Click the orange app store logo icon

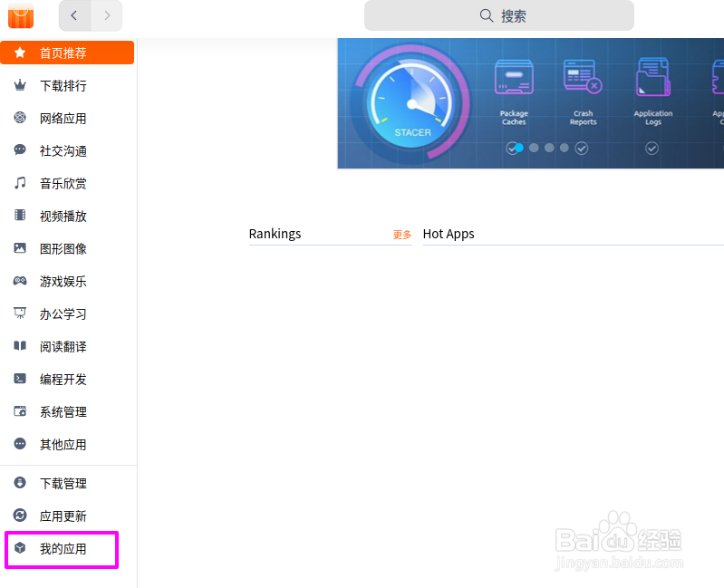[21, 15]
